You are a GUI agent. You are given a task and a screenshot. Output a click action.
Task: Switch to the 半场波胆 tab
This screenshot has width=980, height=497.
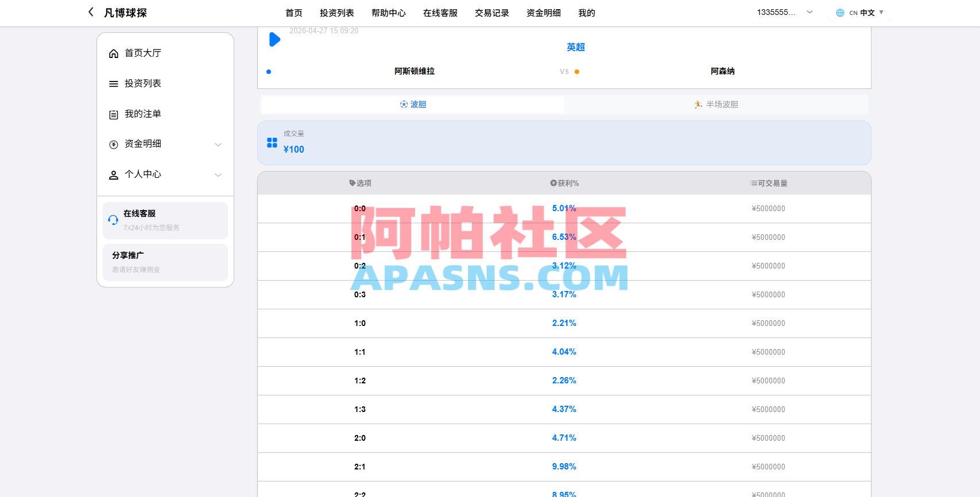716,104
